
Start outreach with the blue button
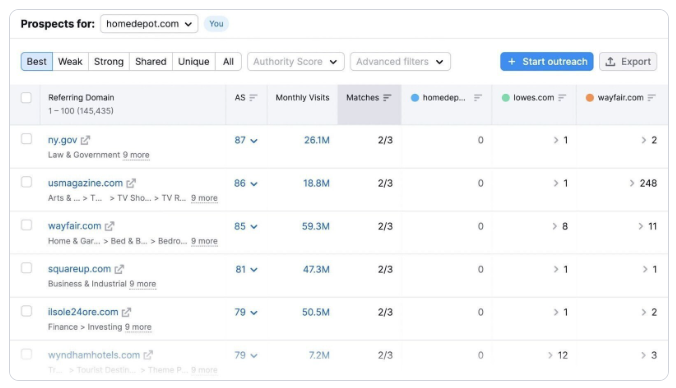(x=547, y=62)
